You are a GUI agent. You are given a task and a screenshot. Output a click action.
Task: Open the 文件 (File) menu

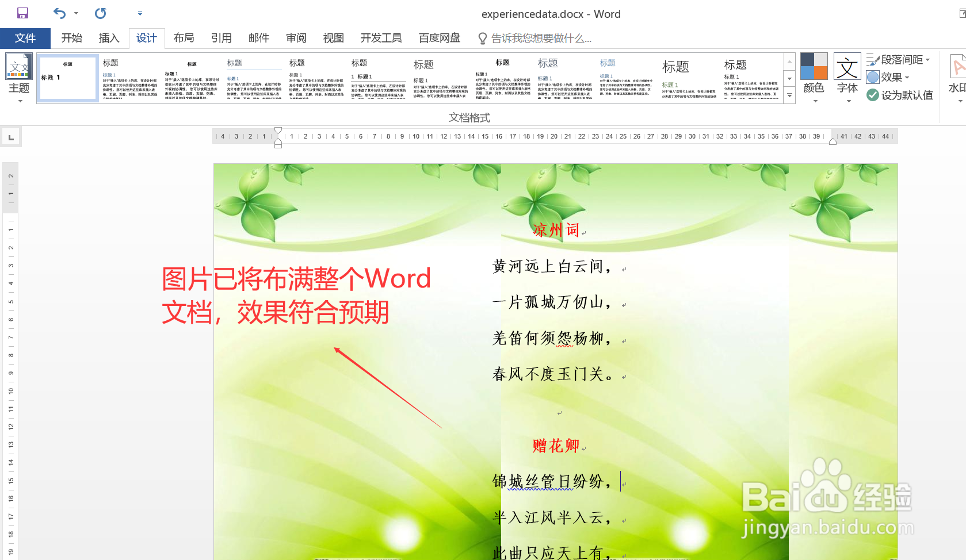25,38
